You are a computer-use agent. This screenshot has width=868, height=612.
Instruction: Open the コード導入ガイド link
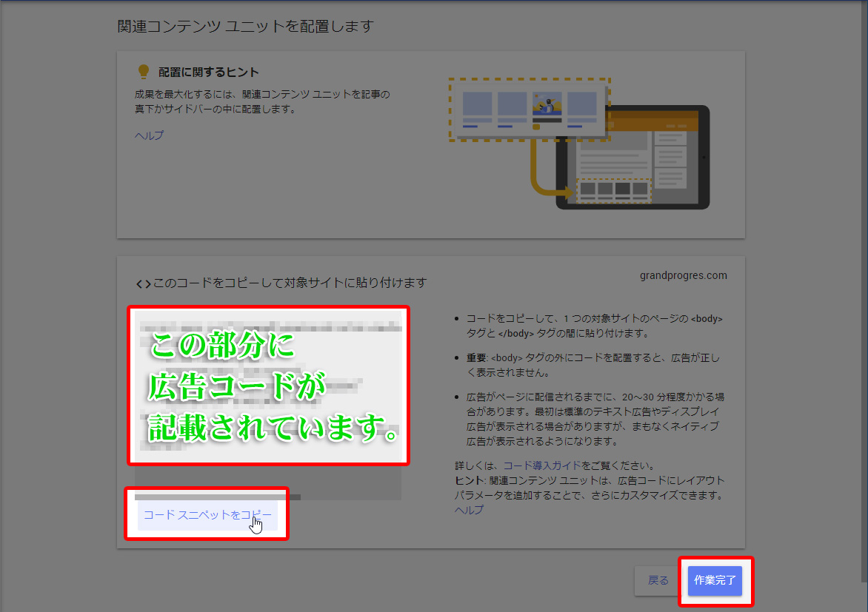542,466
